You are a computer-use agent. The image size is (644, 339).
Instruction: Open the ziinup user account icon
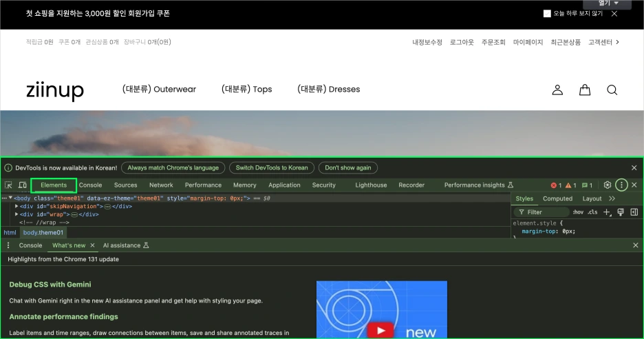tap(557, 90)
